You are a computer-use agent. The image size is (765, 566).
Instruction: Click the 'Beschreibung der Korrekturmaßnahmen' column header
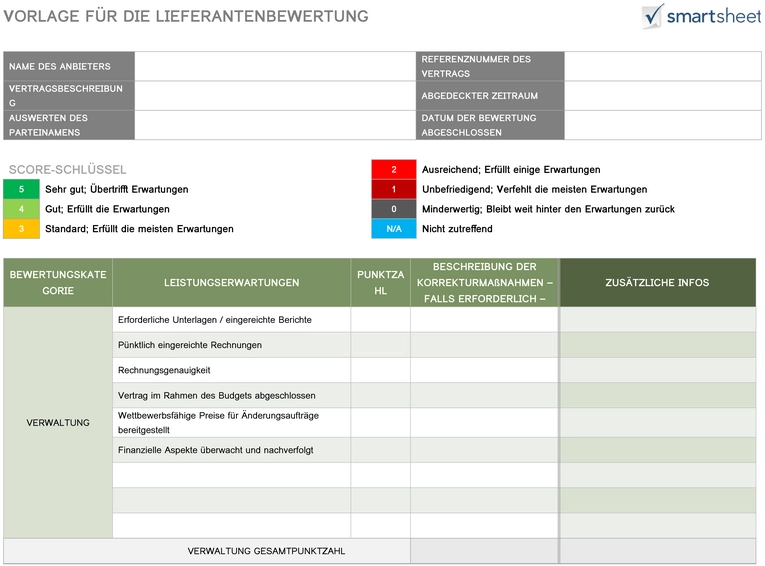tap(485, 283)
